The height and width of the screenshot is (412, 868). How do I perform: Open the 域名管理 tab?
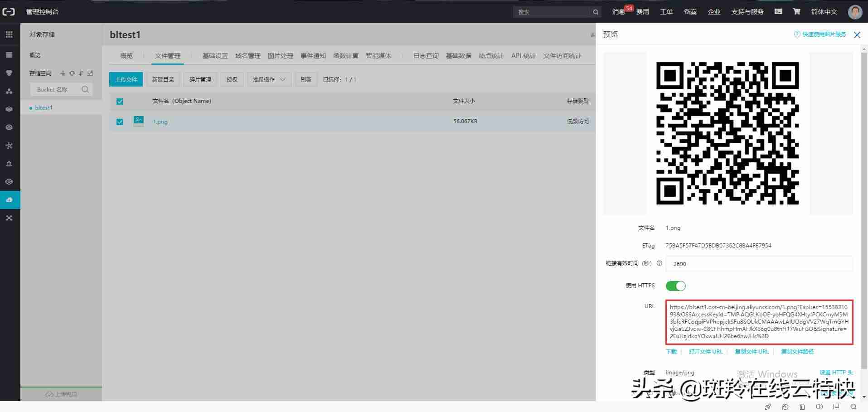pyautogui.click(x=248, y=56)
